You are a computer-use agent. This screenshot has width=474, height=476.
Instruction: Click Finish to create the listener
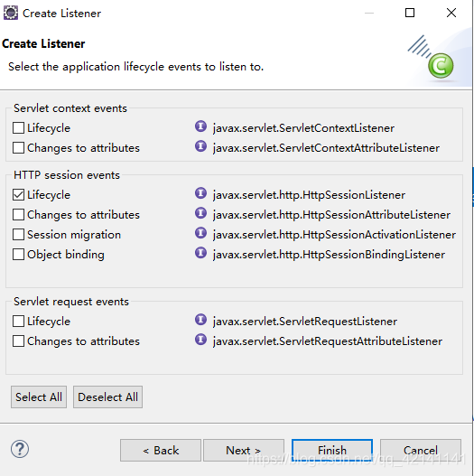[332, 450]
